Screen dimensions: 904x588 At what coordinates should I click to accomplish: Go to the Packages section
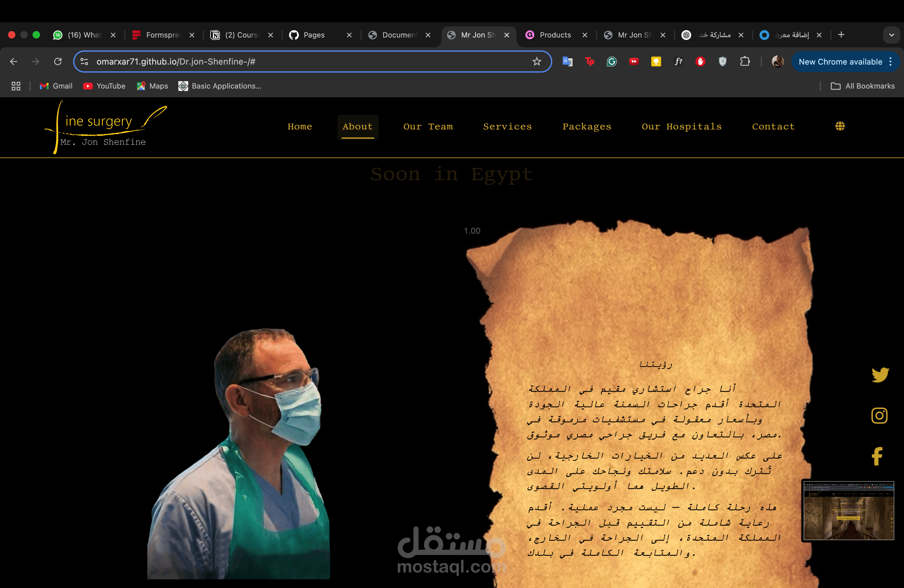pos(586,126)
